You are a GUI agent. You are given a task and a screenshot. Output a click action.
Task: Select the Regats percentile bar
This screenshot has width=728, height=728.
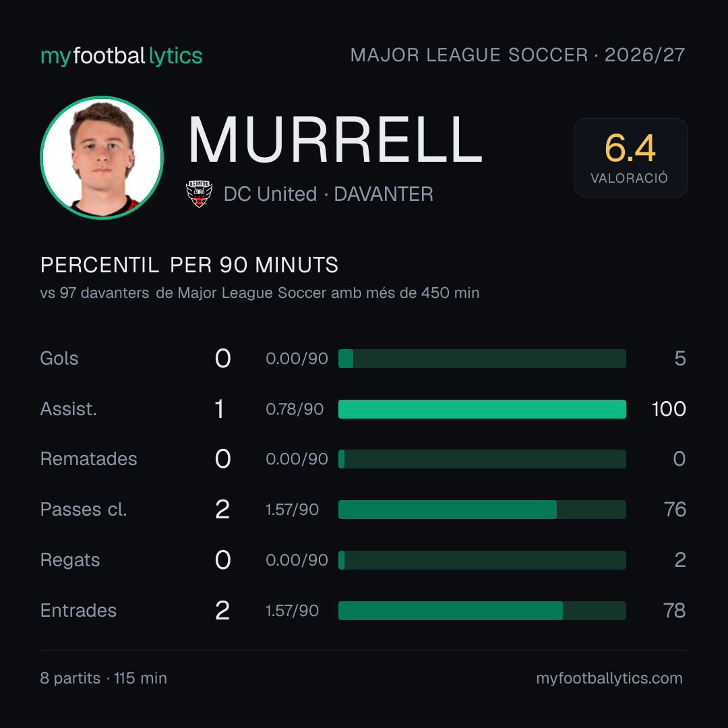coord(482,560)
